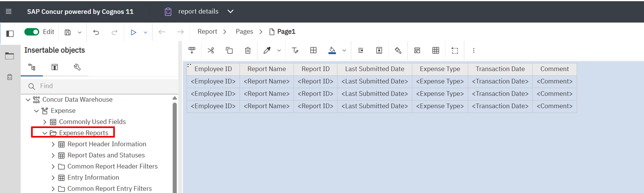The image size is (644, 193).
Task: Click the font style icon
Action: click(x=295, y=50)
